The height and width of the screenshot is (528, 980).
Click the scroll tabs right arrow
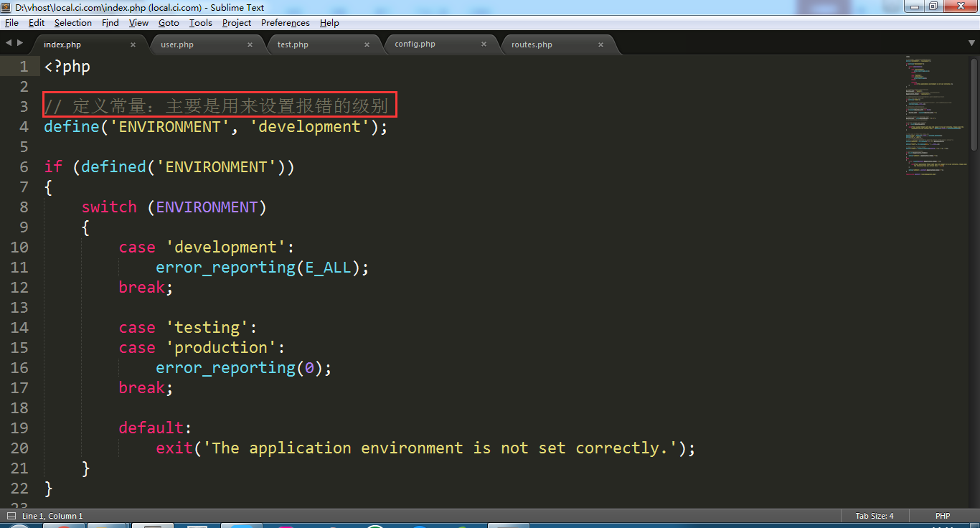(19, 43)
